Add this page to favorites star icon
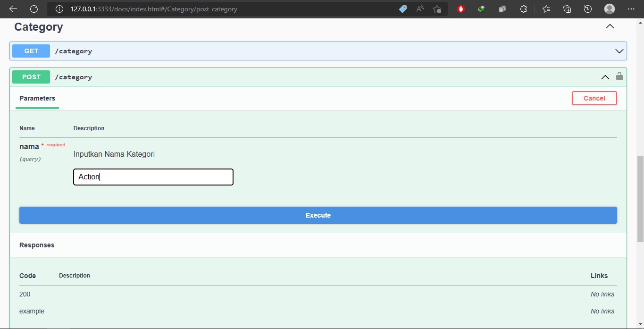644x329 pixels. [x=437, y=9]
